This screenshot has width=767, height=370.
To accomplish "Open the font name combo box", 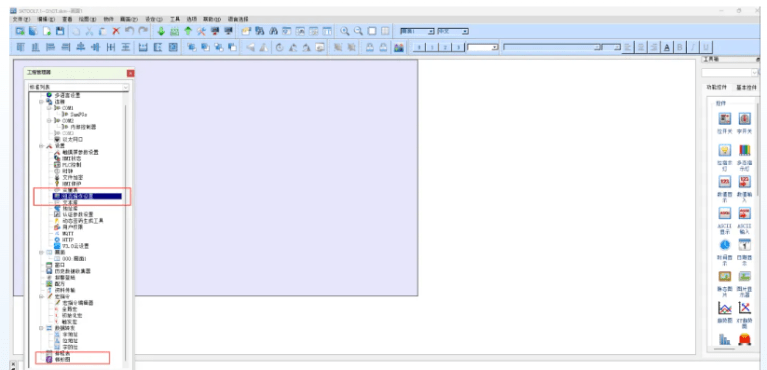I will (x=552, y=47).
